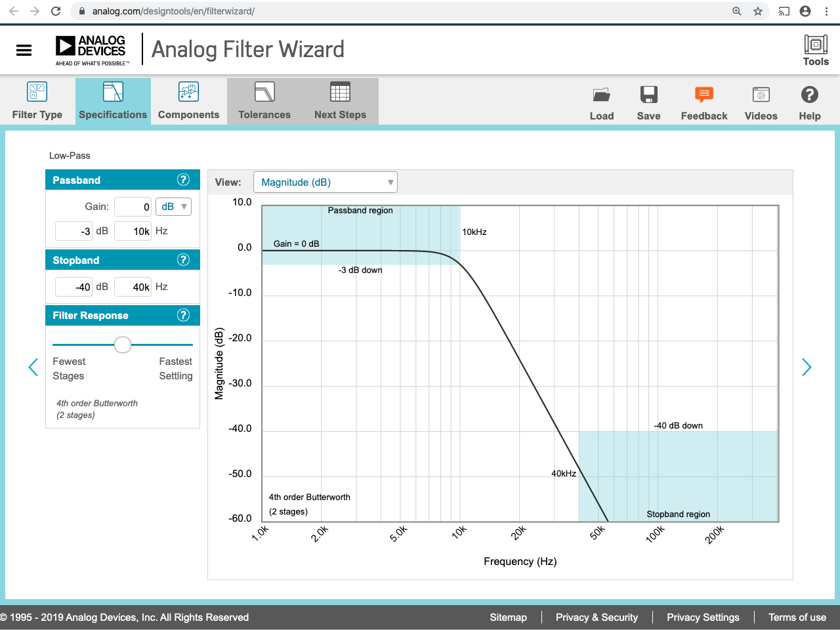Open the Feedback speech bubble icon

pyautogui.click(x=704, y=94)
